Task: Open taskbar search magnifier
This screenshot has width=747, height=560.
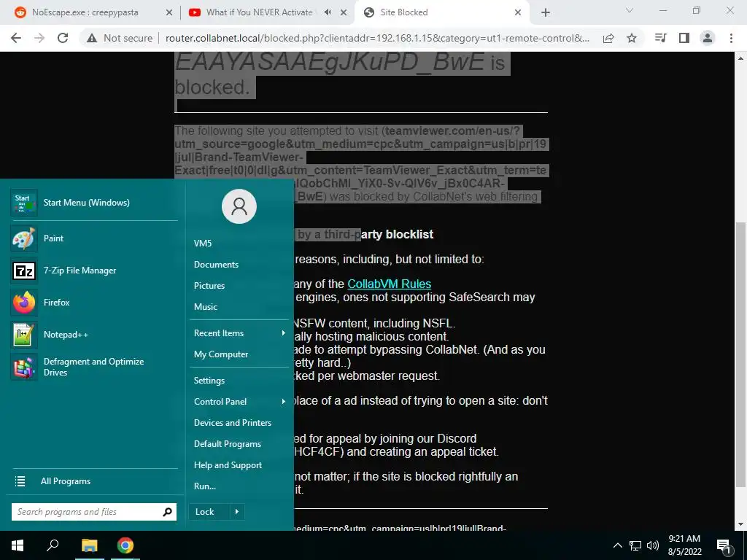Action: pos(53,545)
